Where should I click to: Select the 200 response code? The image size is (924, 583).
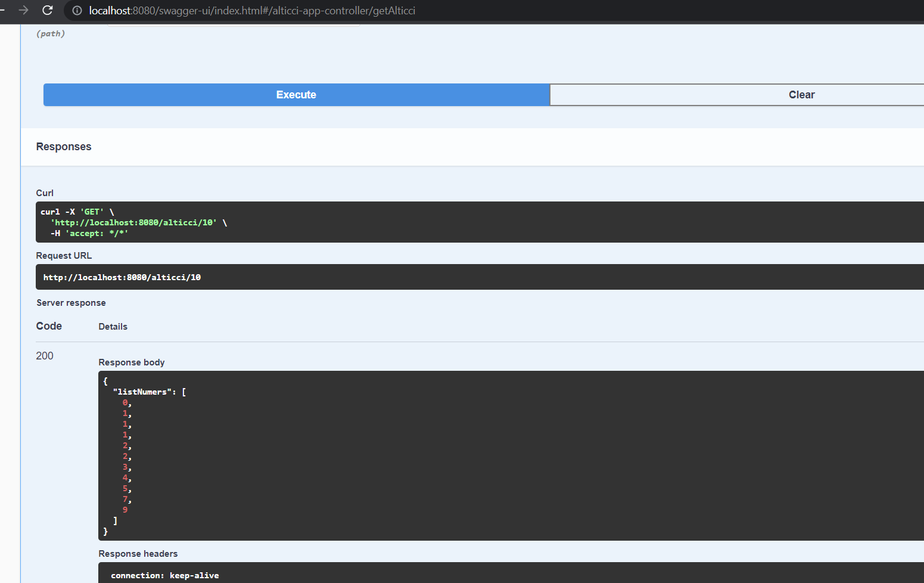point(45,355)
